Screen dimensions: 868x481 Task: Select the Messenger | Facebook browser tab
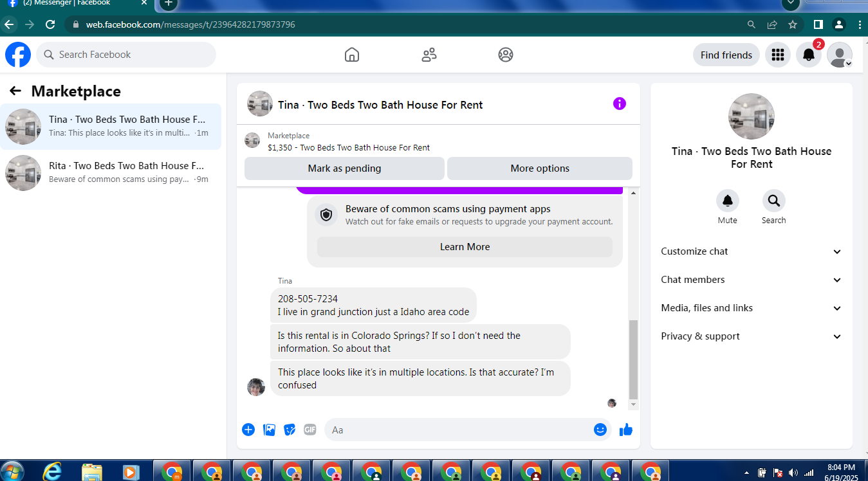pyautogui.click(x=77, y=3)
